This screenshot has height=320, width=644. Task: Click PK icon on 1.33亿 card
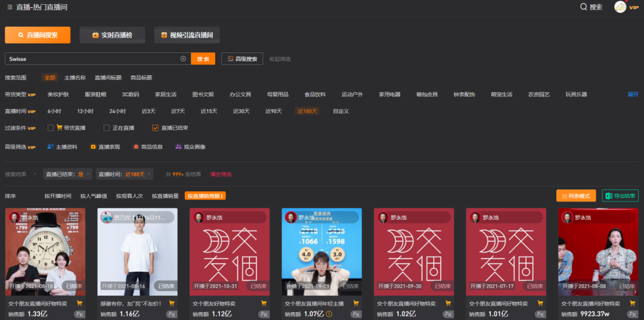click(80, 314)
